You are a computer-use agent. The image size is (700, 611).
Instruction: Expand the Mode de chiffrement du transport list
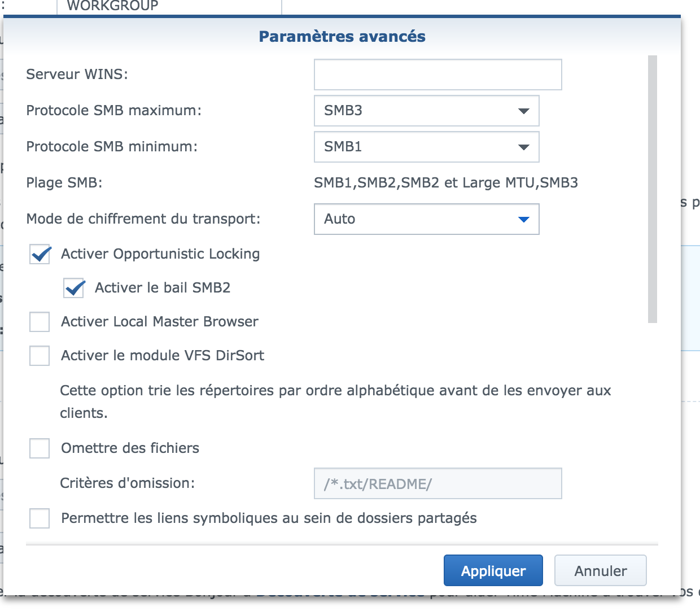[x=427, y=219]
